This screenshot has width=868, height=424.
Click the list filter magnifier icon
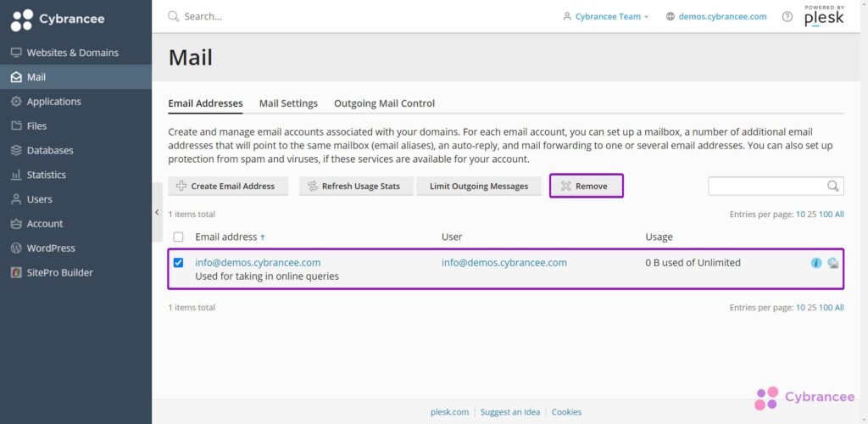tap(833, 186)
